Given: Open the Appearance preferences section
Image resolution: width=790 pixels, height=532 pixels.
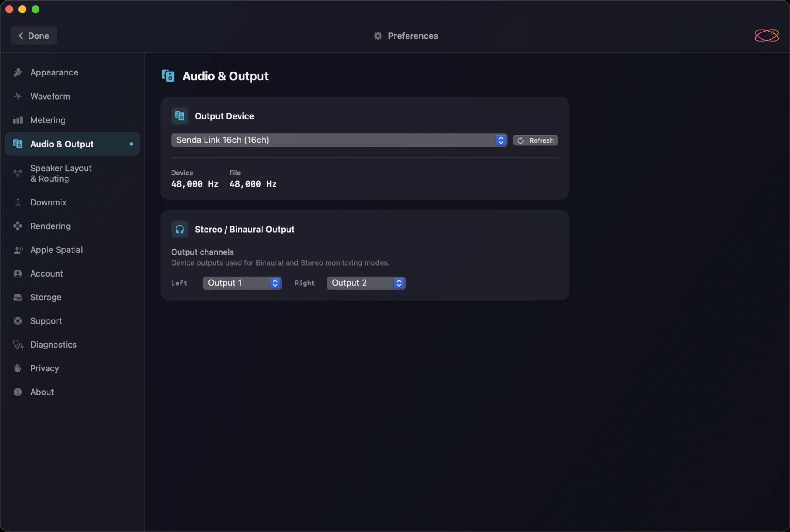Looking at the screenshot, I should pyautogui.click(x=72, y=72).
